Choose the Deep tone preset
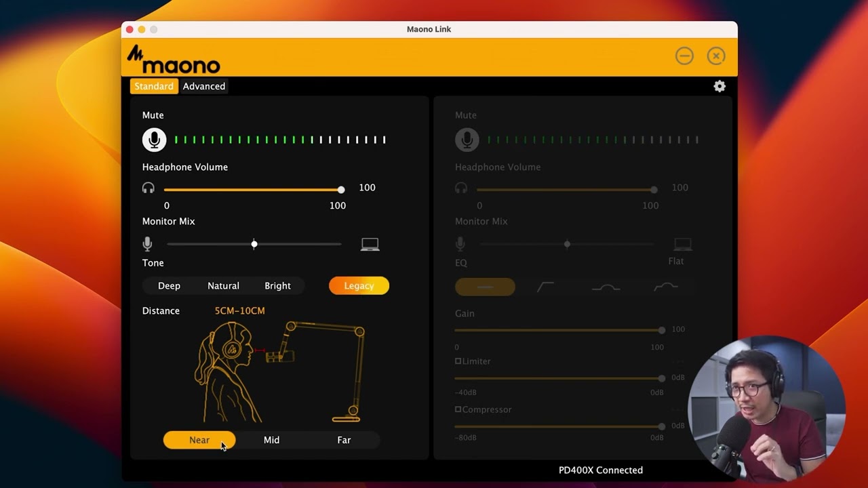The height and width of the screenshot is (488, 868). click(x=169, y=286)
